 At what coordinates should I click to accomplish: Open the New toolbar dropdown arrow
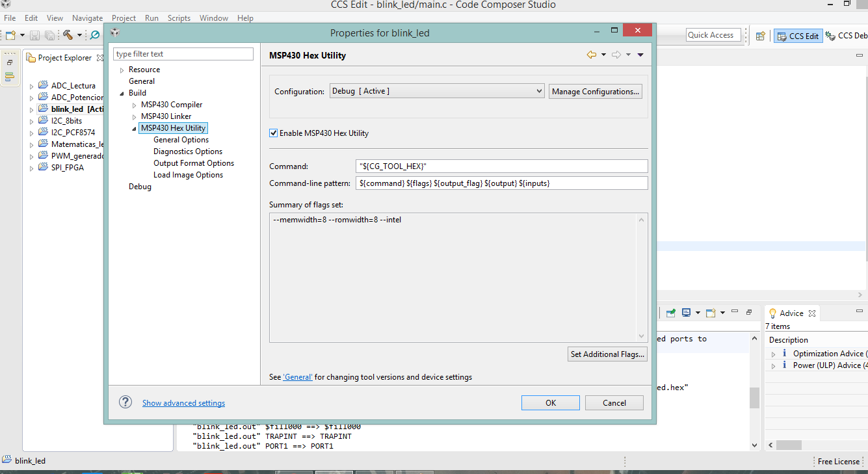click(22, 35)
